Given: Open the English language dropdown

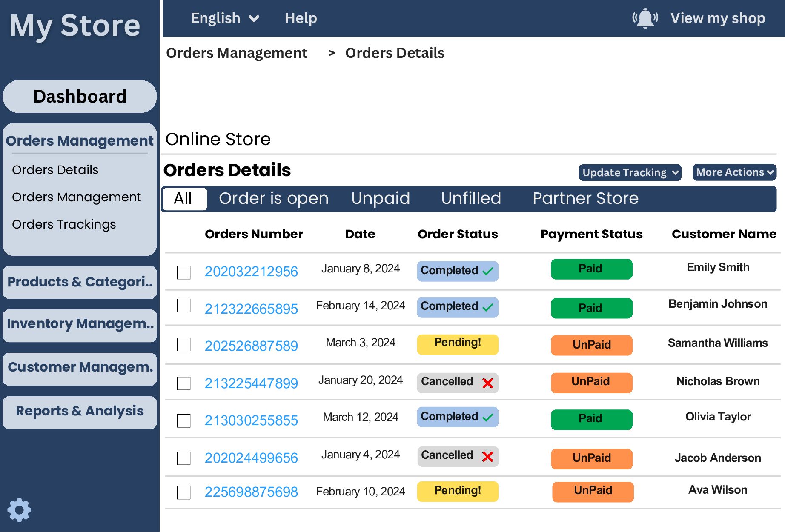Looking at the screenshot, I should 225,18.
